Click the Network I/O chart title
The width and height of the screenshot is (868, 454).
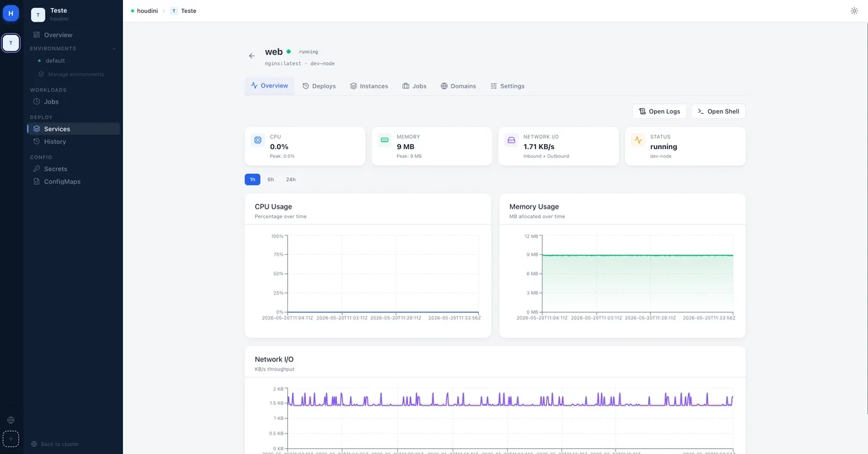[x=274, y=359]
